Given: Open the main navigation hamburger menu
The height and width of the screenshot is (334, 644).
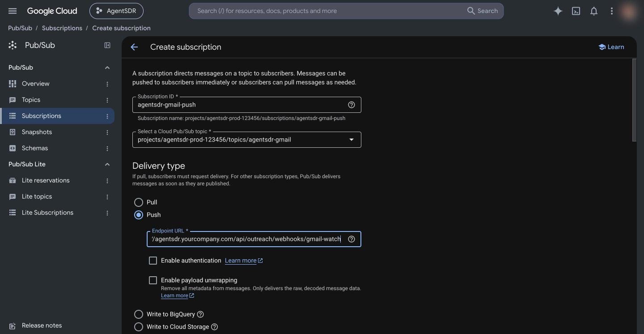Looking at the screenshot, I should (13, 11).
